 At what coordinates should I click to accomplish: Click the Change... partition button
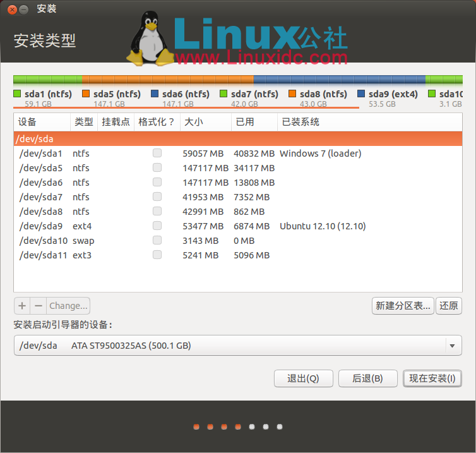[68, 306]
